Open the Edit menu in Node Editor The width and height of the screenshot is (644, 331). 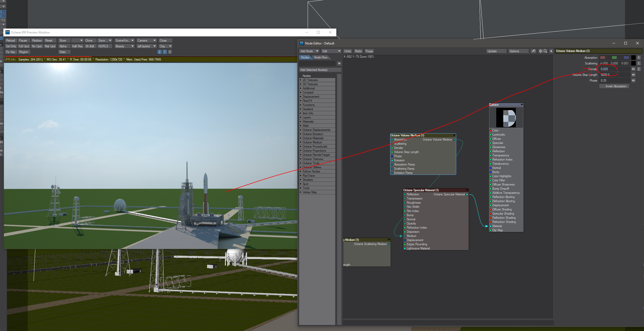(331, 51)
